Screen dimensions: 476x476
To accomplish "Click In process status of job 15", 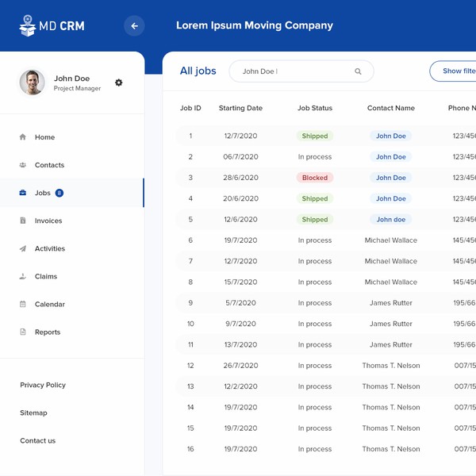I will tap(315, 428).
